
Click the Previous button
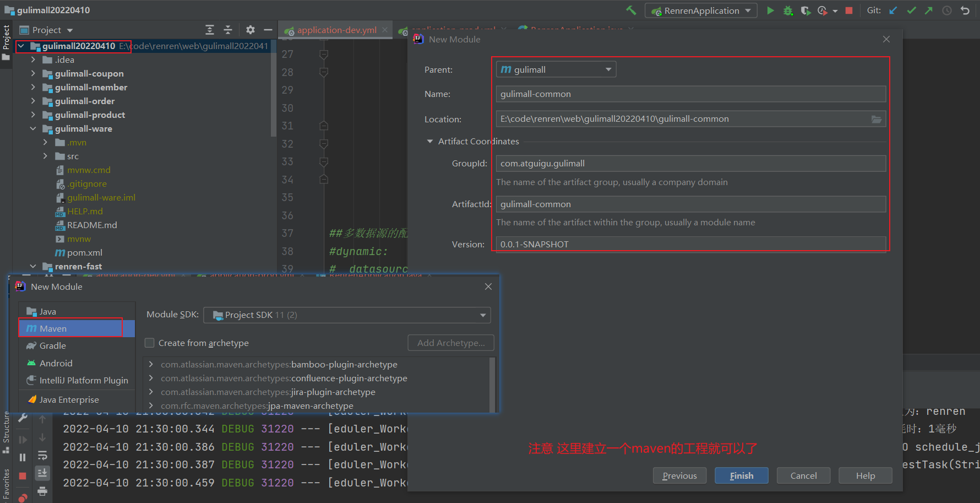[x=679, y=475]
